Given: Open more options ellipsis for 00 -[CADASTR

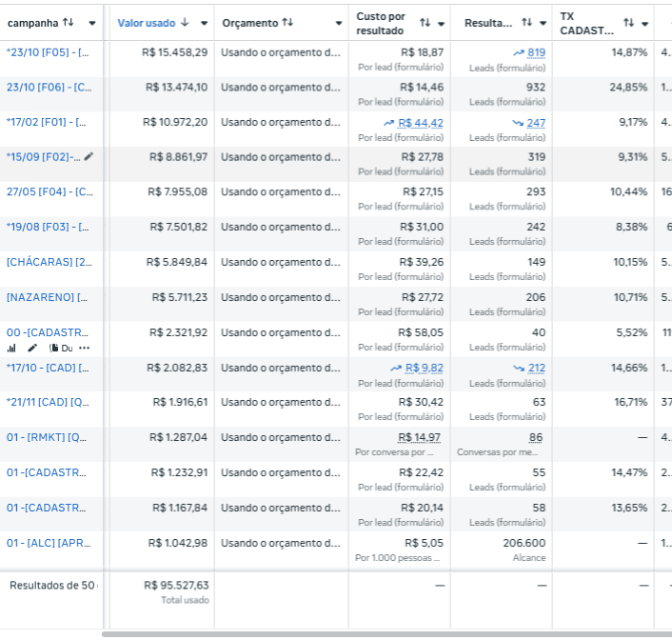Looking at the screenshot, I should click(x=85, y=348).
